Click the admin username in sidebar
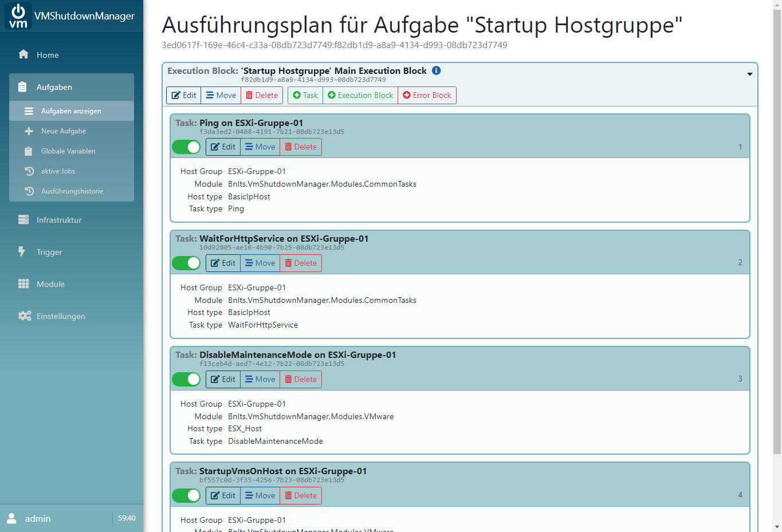The image size is (782, 532). click(38, 518)
